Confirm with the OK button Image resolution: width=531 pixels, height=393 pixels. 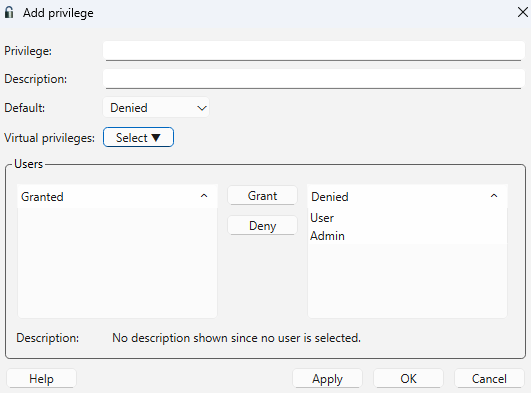pos(408,378)
